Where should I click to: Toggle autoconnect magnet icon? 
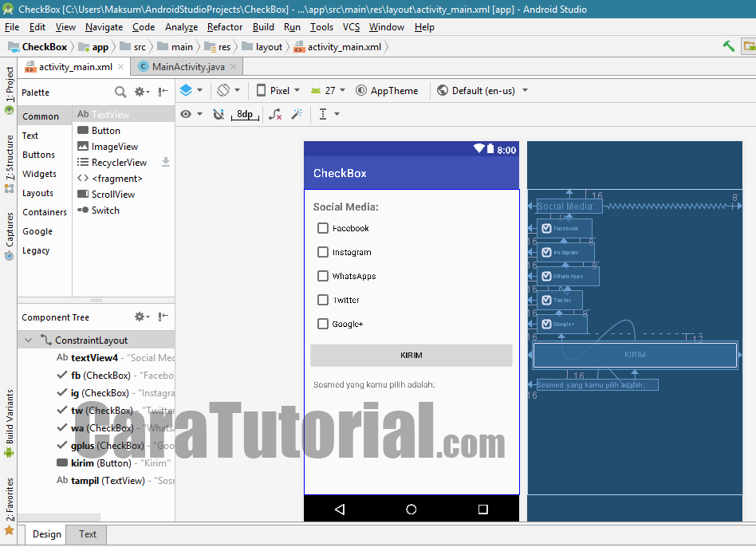[219, 114]
